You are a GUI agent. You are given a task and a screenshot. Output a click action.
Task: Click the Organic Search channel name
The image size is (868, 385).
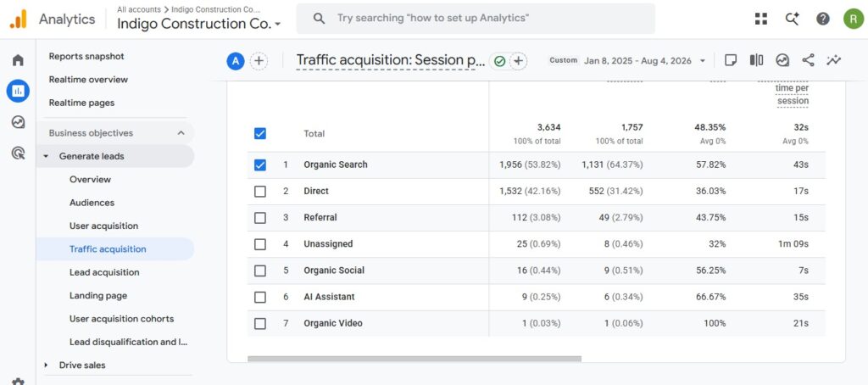(336, 165)
